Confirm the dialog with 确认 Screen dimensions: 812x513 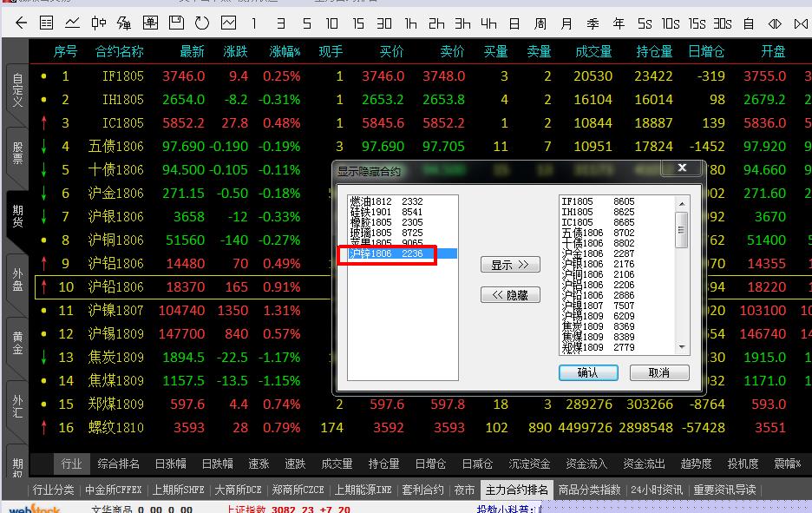(587, 372)
